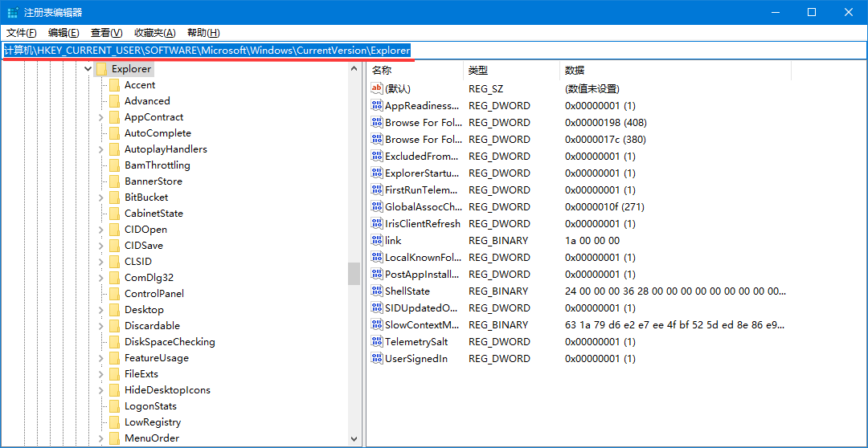
Task: Open the 文件(F) menu
Action: pyautogui.click(x=22, y=33)
